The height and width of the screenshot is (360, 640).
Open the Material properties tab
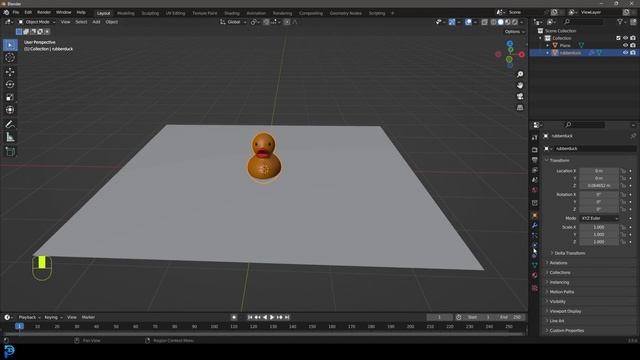[535, 275]
